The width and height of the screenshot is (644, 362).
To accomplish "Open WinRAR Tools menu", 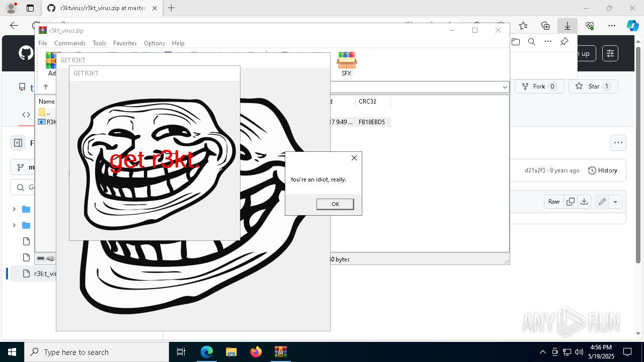I will pos(99,43).
